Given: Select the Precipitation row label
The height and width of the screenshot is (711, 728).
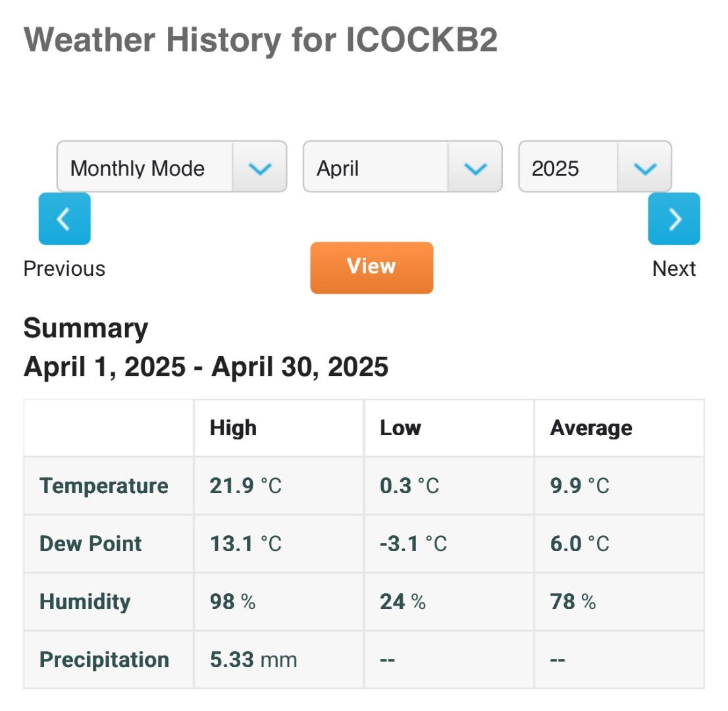Looking at the screenshot, I should [x=105, y=660].
